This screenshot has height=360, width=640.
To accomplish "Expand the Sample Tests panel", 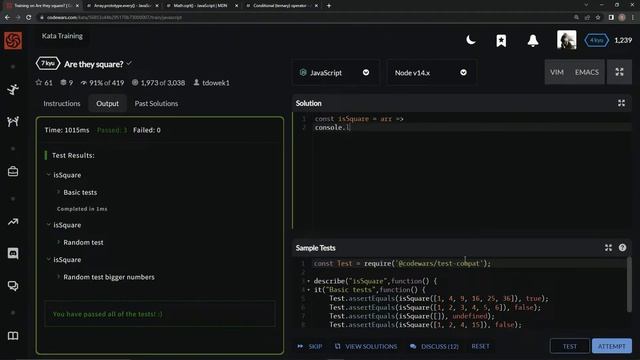I will pyautogui.click(x=608, y=248).
